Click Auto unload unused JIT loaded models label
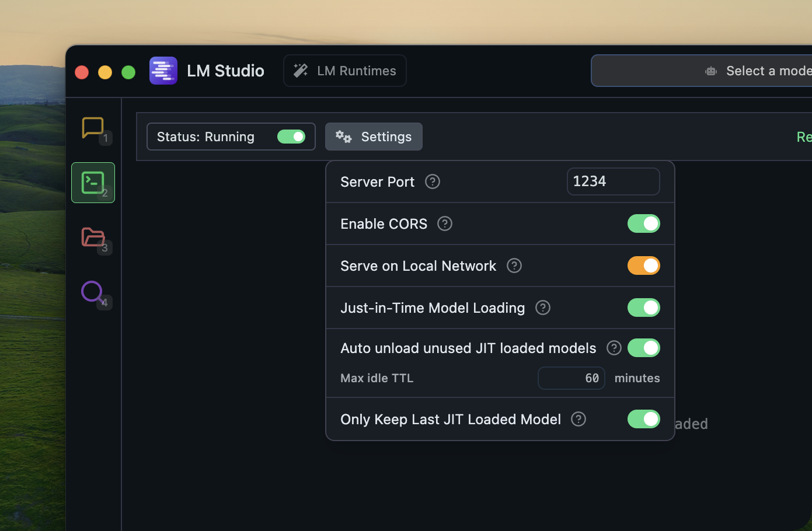Image resolution: width=812 pixels, height=531 pixels. tap(469, 348)
